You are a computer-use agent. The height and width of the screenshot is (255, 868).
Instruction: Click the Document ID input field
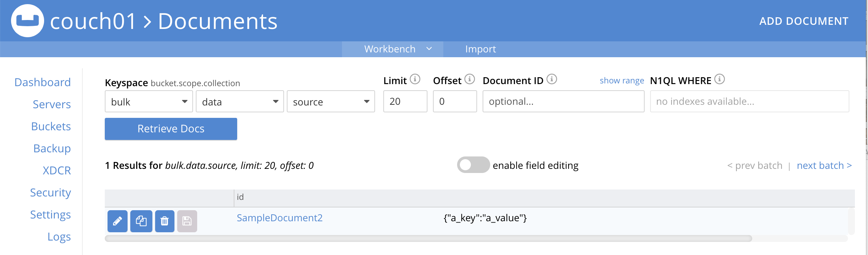point(563,102)
